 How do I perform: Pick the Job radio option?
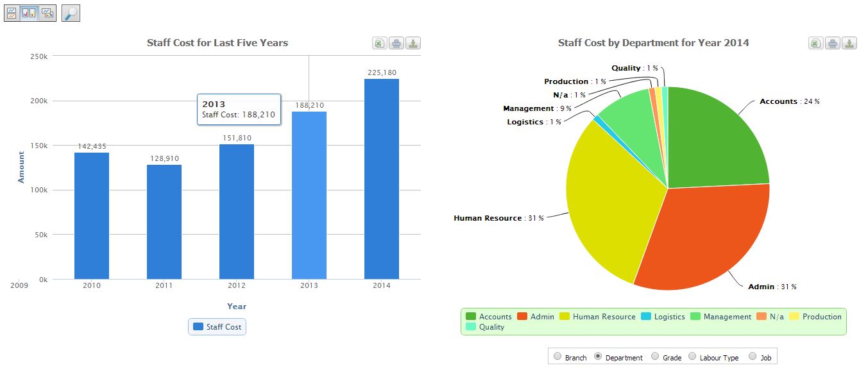(x=753, y=357)
